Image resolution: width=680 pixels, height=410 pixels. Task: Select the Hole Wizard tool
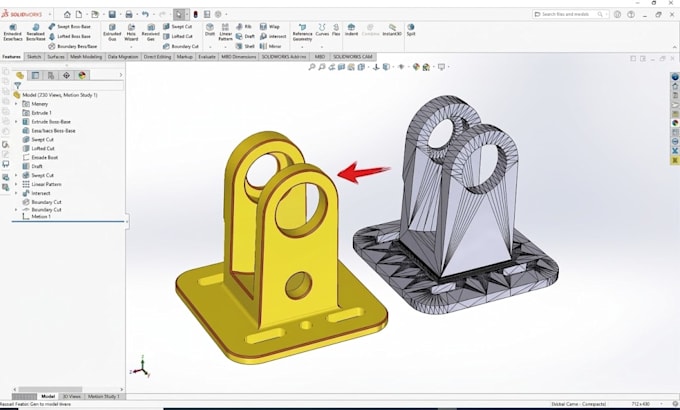(x=131, y=33)
